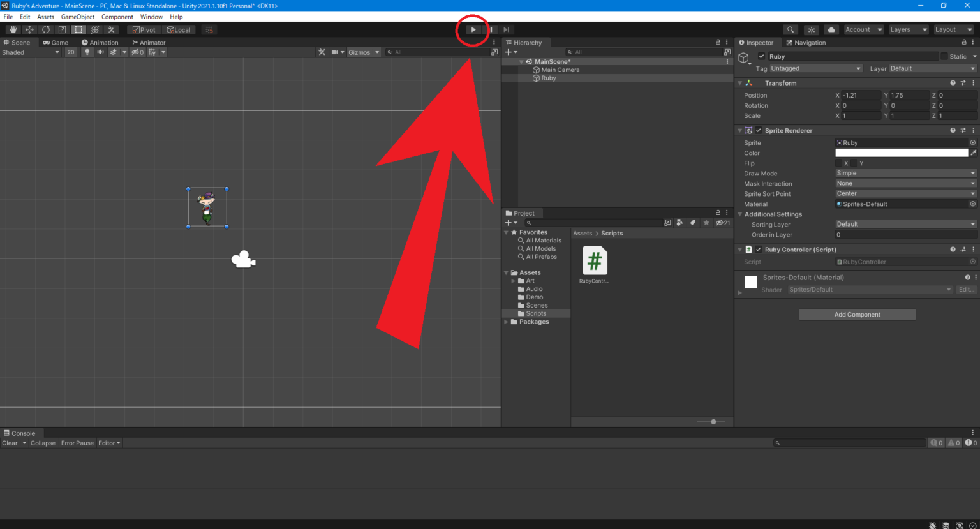The width and height of the screenshot is (980, 529).
Task: Select the Rect tool
Action: coord(78,30)
